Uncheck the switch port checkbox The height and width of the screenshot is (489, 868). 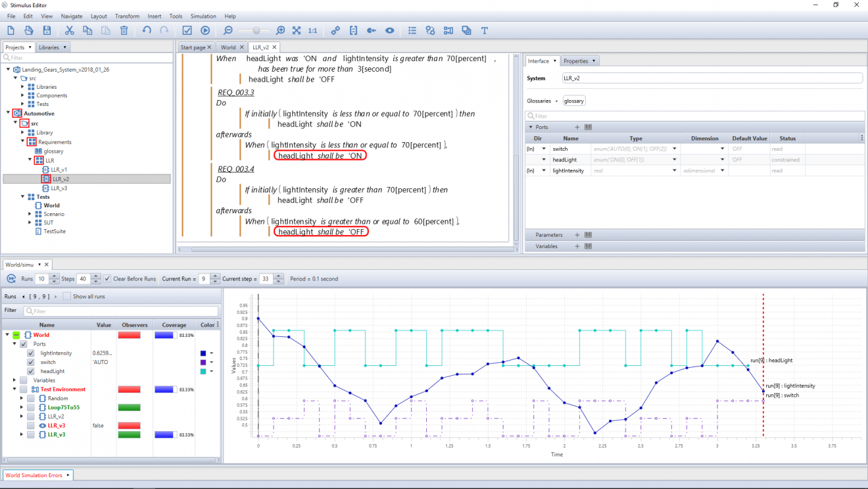point(31,362)
